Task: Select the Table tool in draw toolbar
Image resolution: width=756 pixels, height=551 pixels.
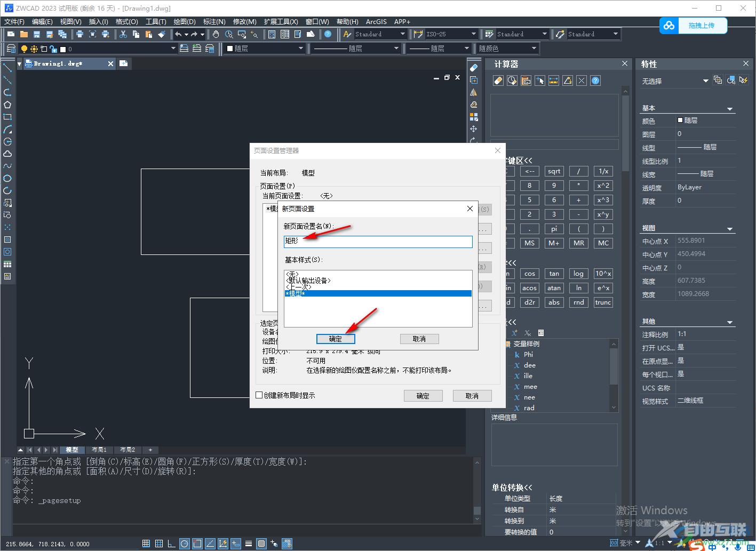Action: (7, 264)
